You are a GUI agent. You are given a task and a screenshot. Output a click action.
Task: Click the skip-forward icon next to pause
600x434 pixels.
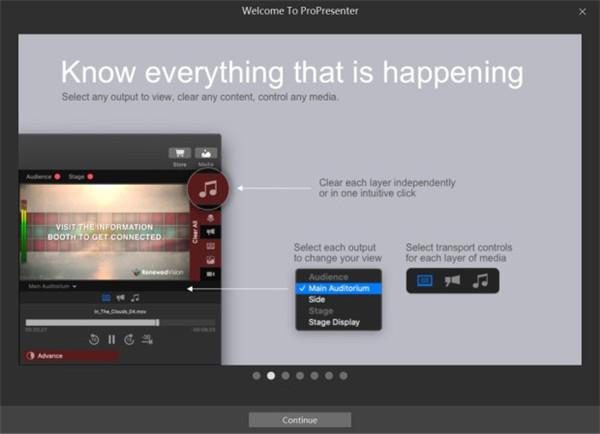(x=129, y=339)
